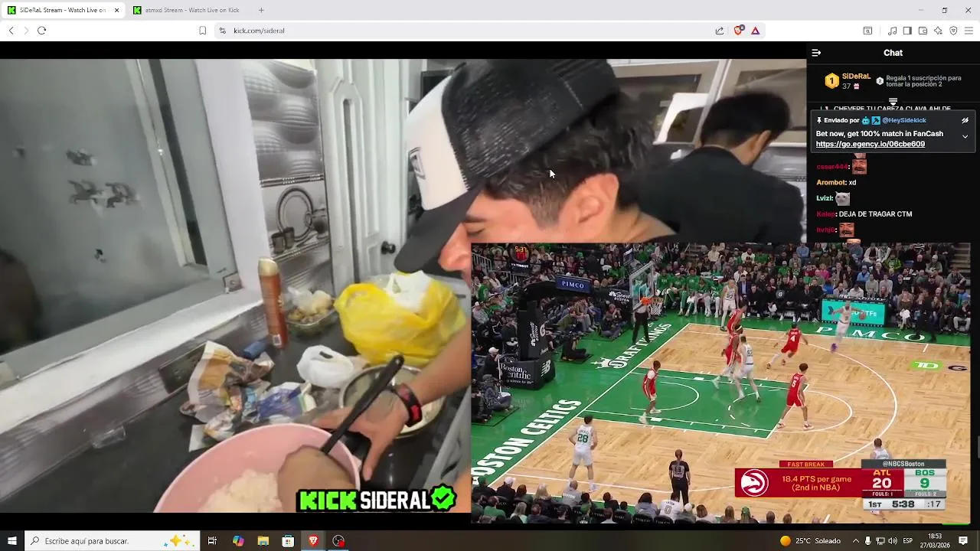Open the Brave playlist music note icon

pyautogui.click(x=892, y=31)
